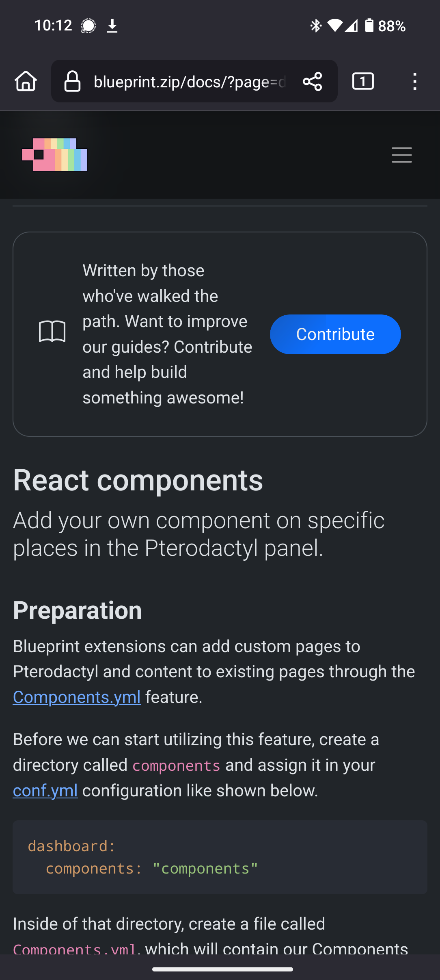Follow the conf.yml link
The height and width of the screenshot is (980, 440).
point(45,791)
